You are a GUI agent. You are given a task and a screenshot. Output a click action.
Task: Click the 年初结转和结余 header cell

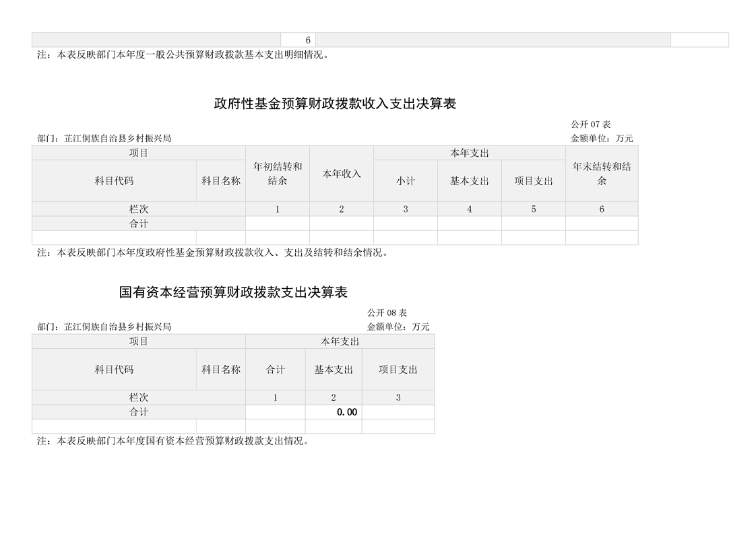pos(278,174)
